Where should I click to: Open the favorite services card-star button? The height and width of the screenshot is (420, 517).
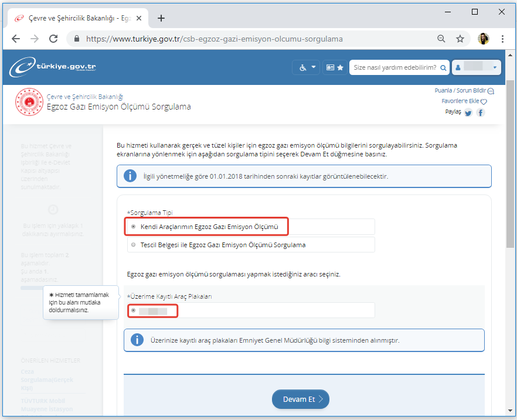pyautogui.click(x=334, y=67)
